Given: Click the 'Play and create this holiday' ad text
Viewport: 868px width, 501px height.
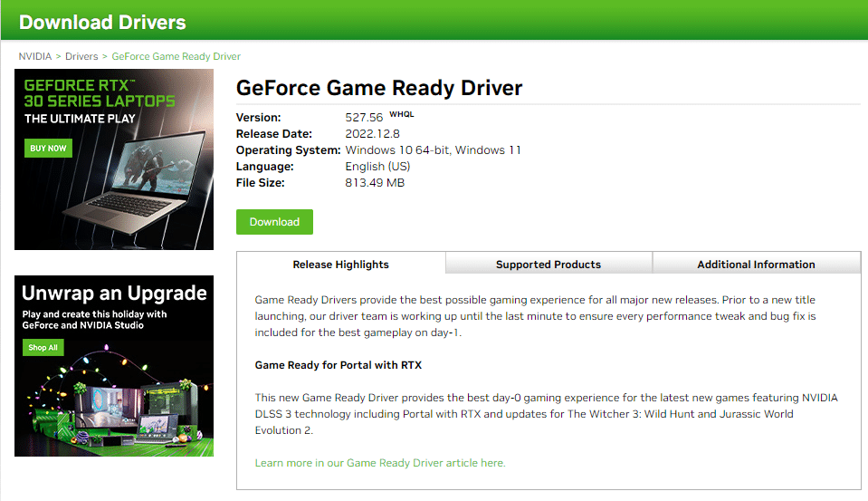Looking at the screenshot, I should [x=94, y=320].
